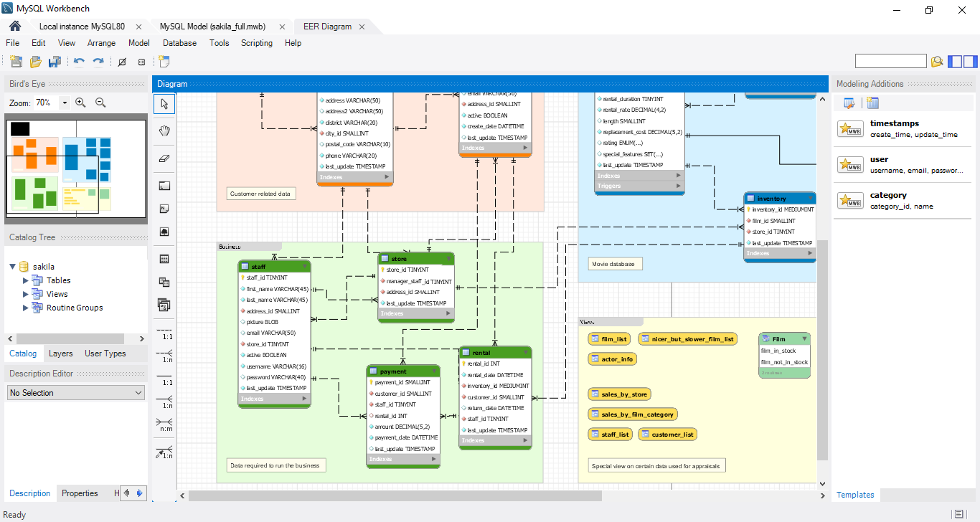Switch to the User Types tab
980x522 pixels.
click(x=105, y=353)
